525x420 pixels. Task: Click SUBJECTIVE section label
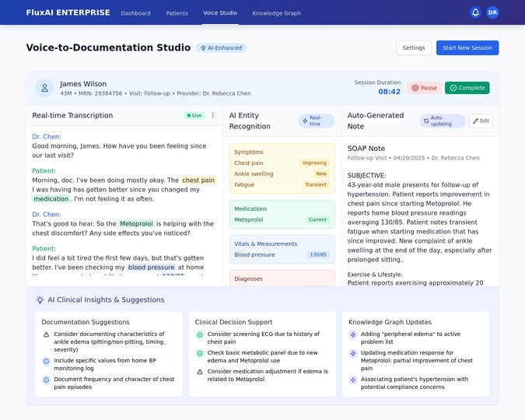[366, 176]
